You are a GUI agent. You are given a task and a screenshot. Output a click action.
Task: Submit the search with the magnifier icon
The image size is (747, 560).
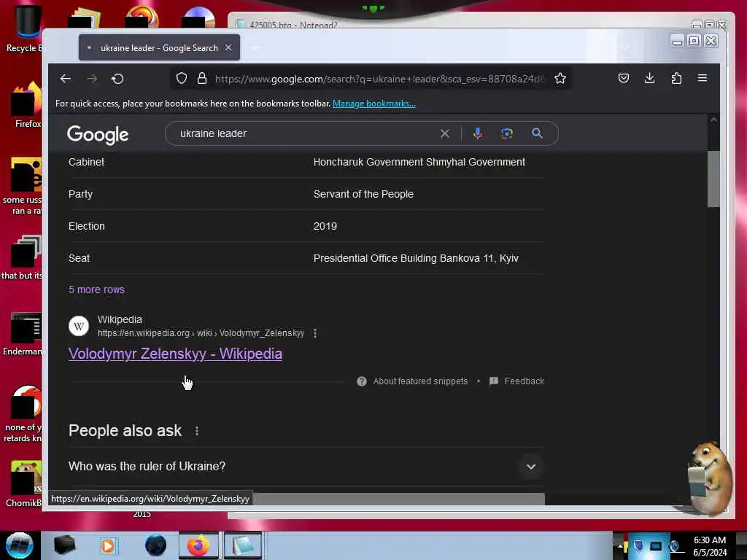point(537,133)
